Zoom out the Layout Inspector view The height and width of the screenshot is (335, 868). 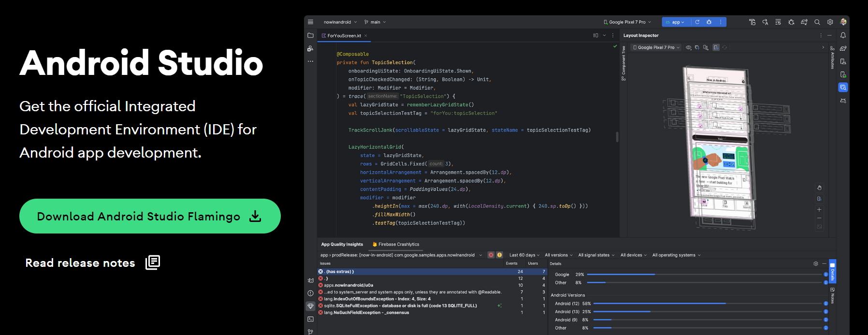click(819, 218)
